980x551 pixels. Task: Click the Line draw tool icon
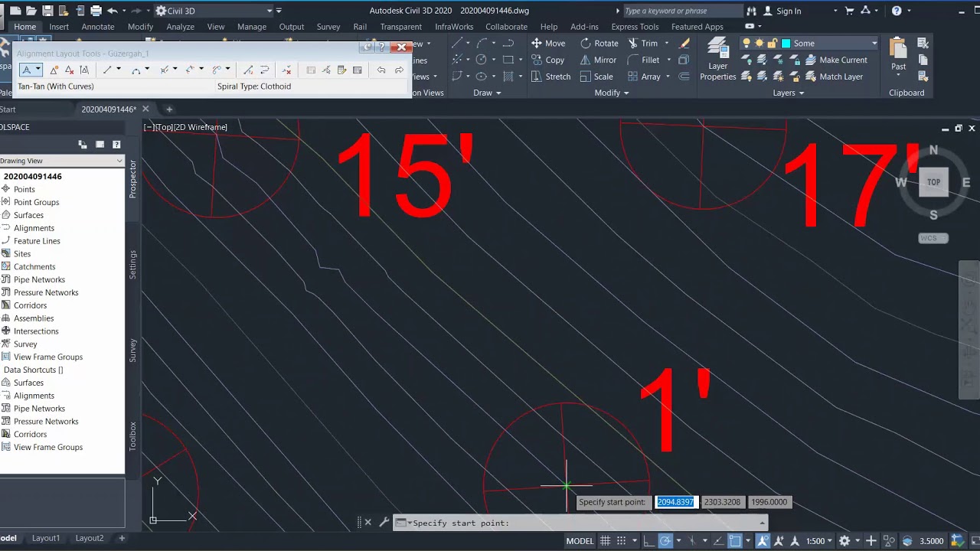pos(457,44)
